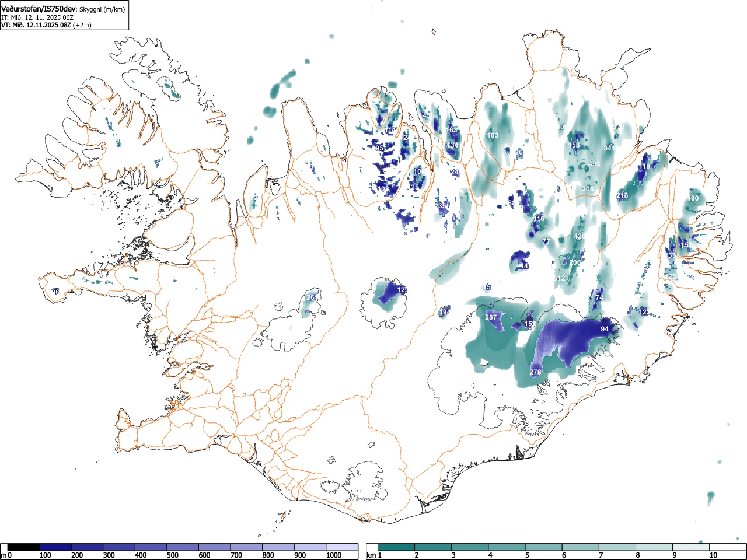Click the '158' visibility value on the map
747x560 pixels.
574,145
